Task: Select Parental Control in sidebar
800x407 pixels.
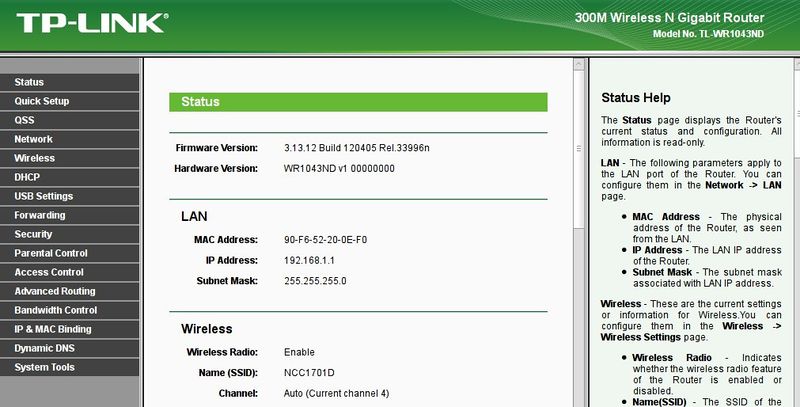Action: 51,253
